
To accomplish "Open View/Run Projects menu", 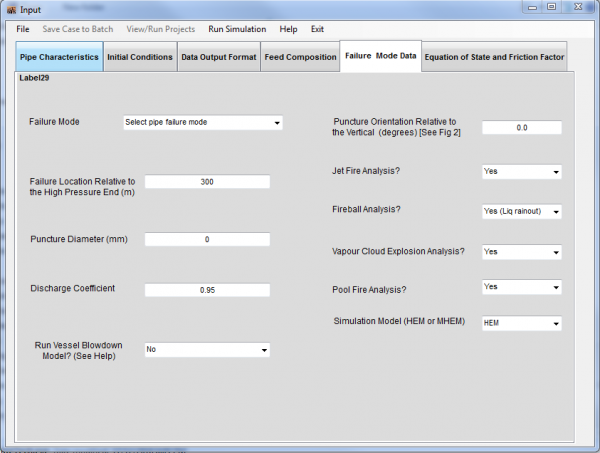I will point(160,29).
